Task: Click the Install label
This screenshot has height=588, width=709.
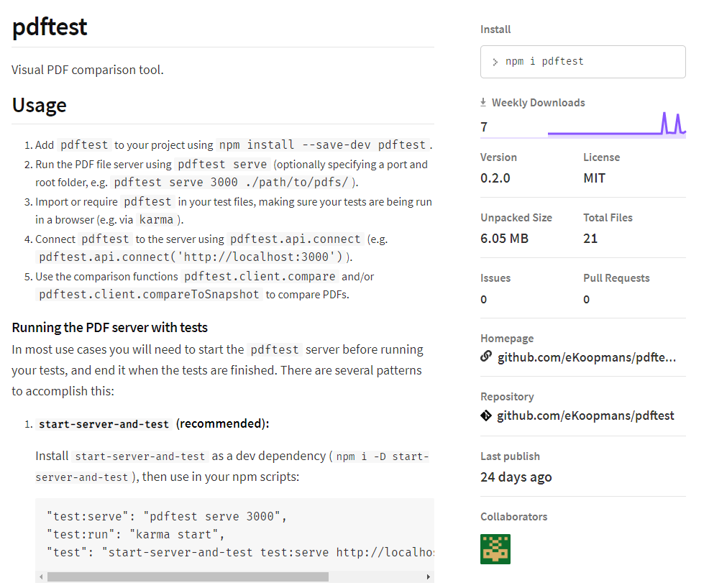Action: (495, 29)
